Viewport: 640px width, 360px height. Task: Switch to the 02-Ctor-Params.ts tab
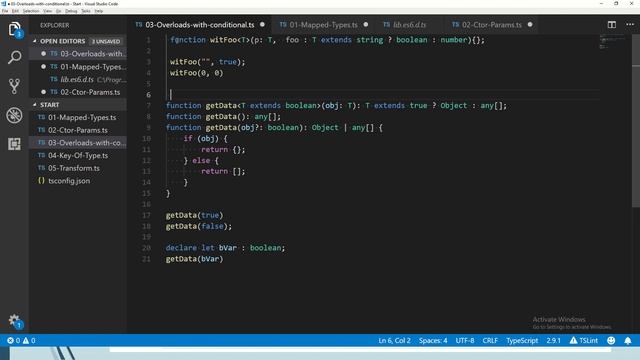coord(491,25)
